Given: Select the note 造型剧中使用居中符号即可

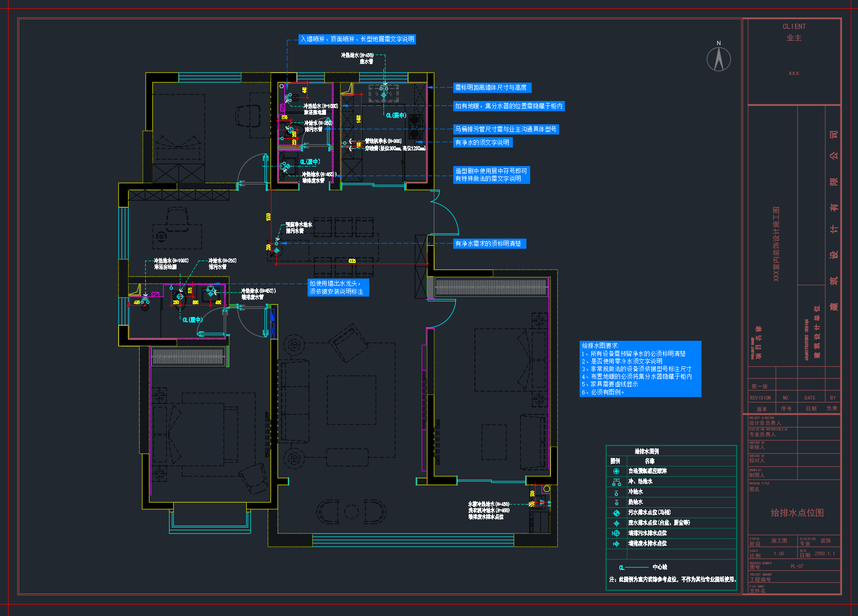Looking at the screenshot, I should pyautogui.click(x=491, y=171).
